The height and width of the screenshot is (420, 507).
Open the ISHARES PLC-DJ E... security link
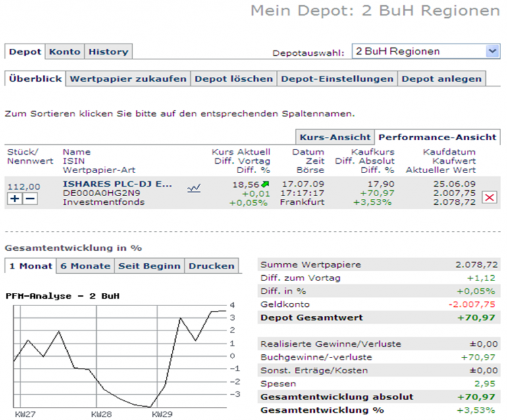tap(117, 184)
